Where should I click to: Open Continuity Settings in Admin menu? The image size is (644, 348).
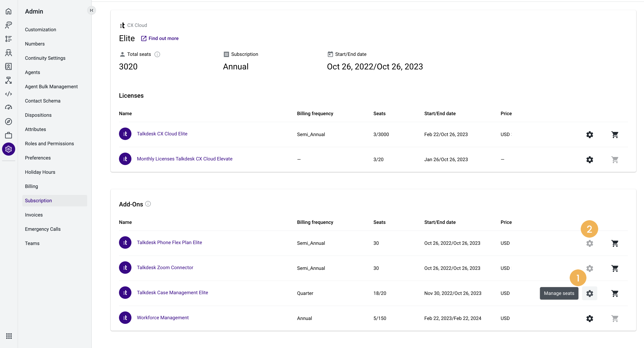[x=45, y=58]
